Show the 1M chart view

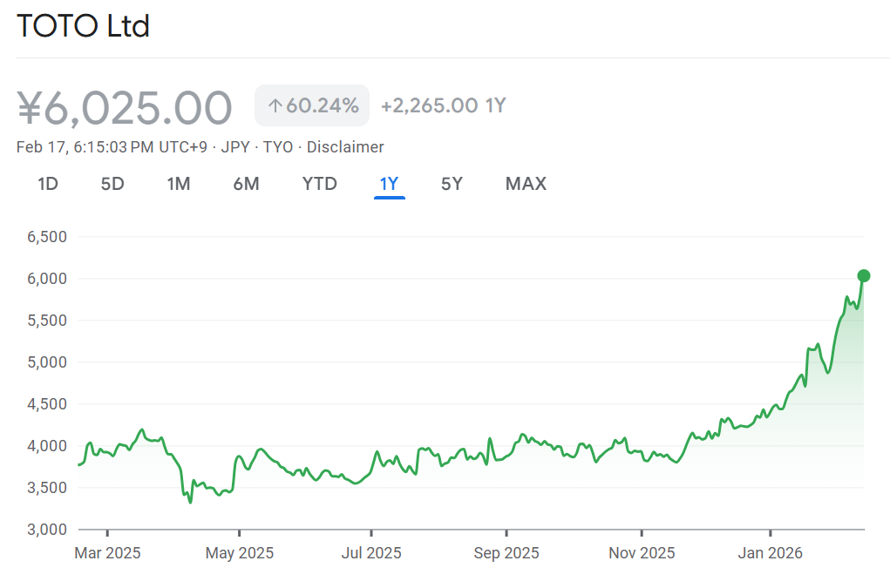179,184
